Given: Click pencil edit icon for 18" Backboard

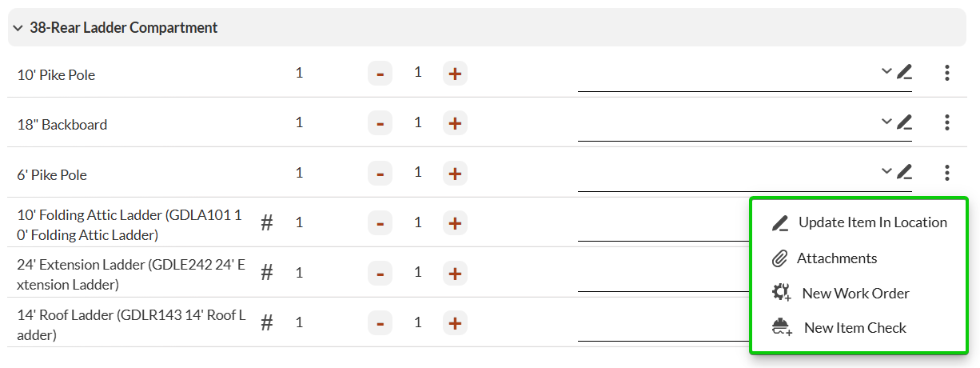Looking at the screenshot, I should pyautogui.click(x=904, y=122).
